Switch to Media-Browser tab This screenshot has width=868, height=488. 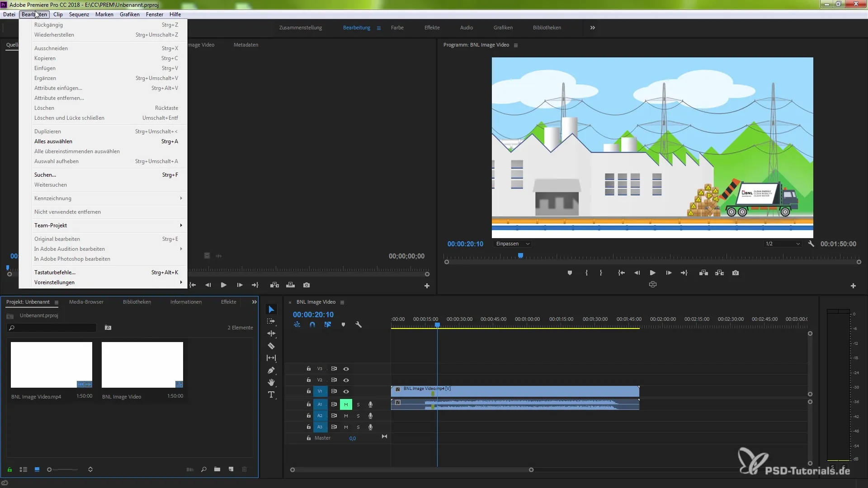86,302
